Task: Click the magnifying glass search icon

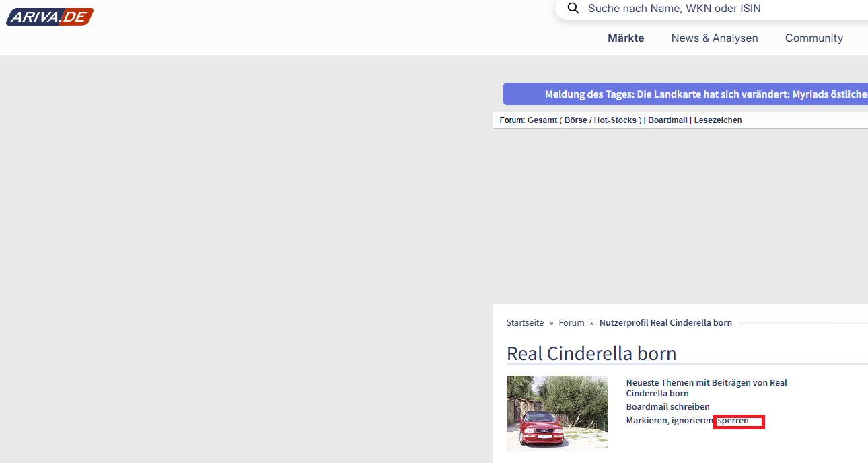Action: tap(573, 9)
